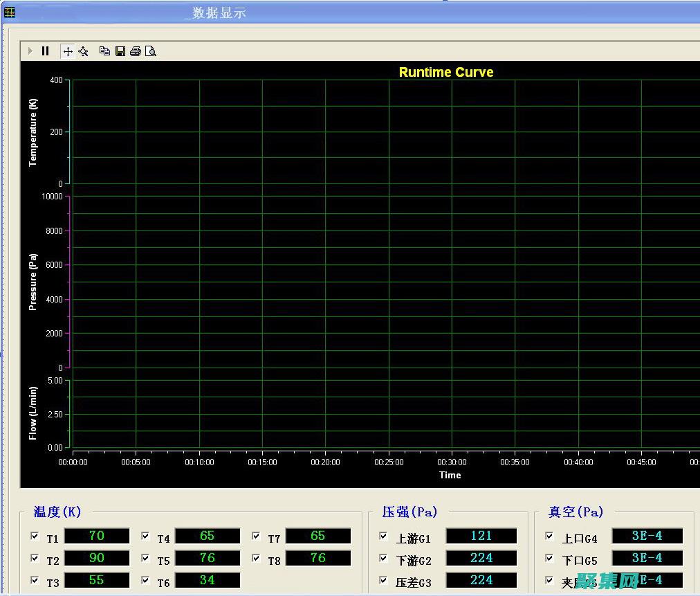Print the runtime curve chart
700x596 pixels.
click(136, 51)
